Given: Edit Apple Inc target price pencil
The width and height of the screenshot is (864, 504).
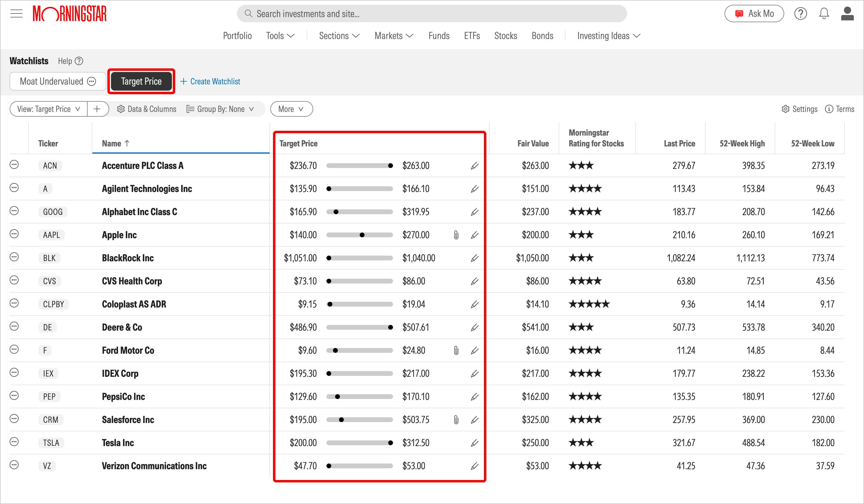Looking at the screenshot, I should 474,235.
